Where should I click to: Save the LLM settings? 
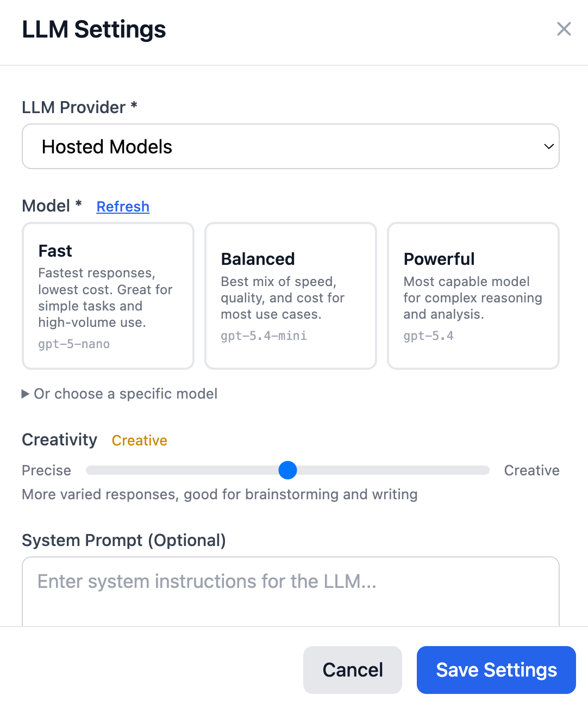pos(496,669)
